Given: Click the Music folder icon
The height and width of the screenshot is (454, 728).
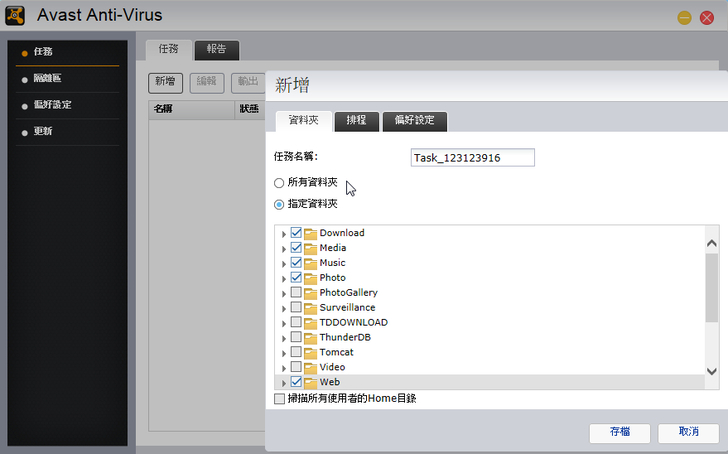Looking at the screenshot, I should tap(311, 263).
